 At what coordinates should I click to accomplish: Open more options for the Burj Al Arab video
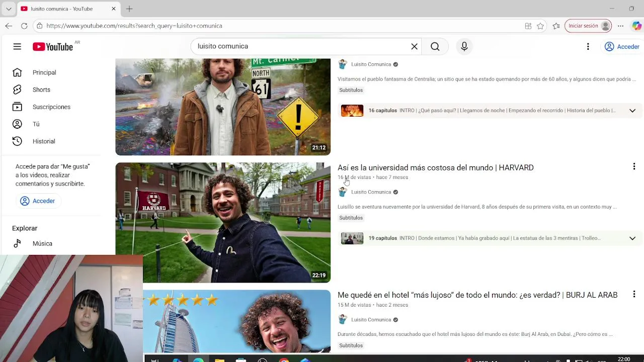634,294
